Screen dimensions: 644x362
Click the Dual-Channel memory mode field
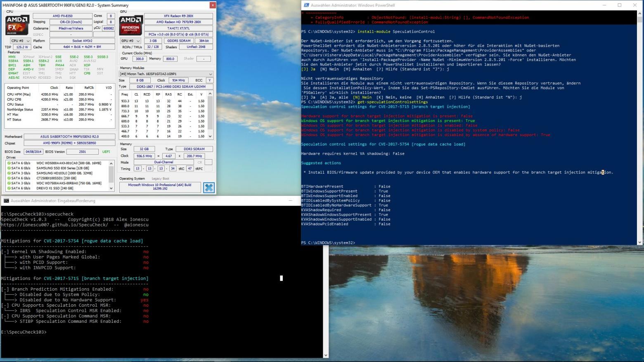pos(163,162)
